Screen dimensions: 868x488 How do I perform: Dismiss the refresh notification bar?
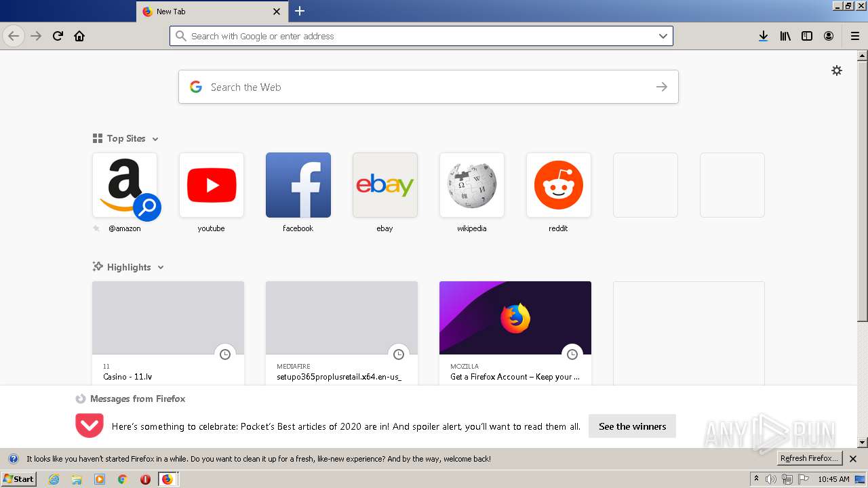click(x=853, y=459)
